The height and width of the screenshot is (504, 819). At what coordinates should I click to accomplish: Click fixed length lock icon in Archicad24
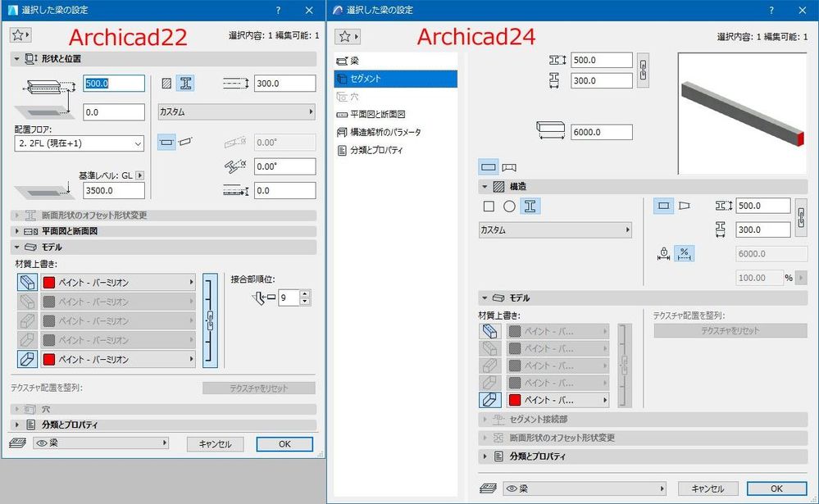664,254
